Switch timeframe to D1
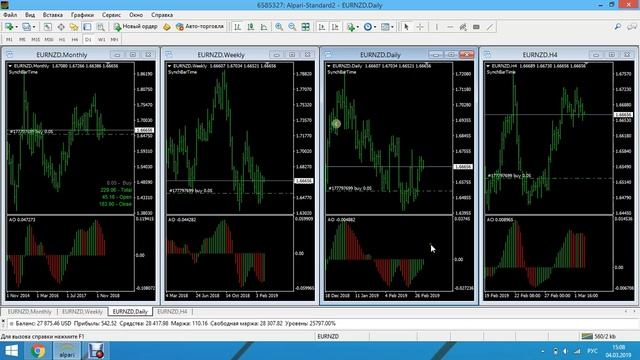The image size is (640, 360). pos(88,40)
